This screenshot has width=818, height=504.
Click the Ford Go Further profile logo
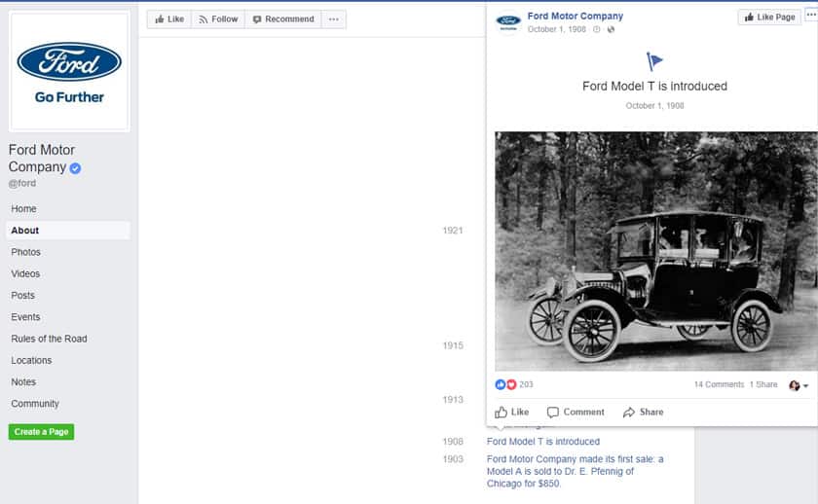(69, 71)
